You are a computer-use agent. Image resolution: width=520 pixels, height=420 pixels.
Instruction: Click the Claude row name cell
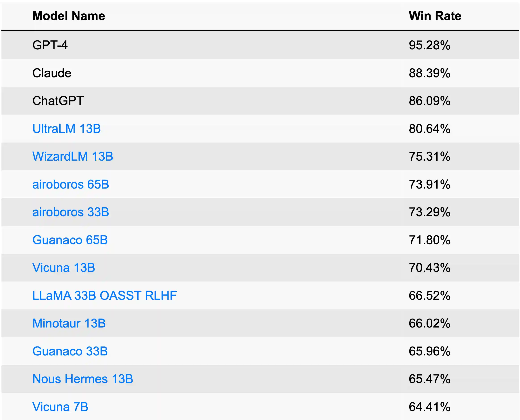click(x=52, y=73)
